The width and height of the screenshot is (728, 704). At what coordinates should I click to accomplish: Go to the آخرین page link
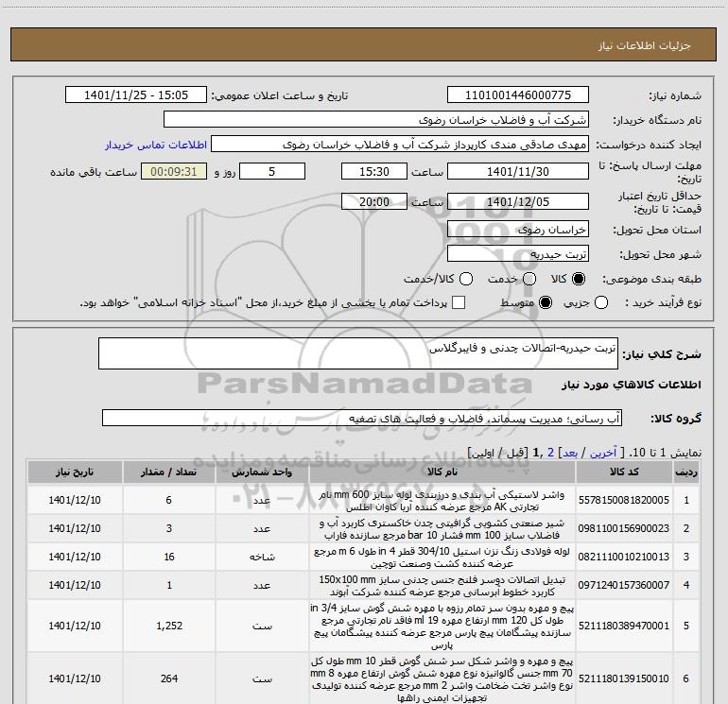point(602,453)
